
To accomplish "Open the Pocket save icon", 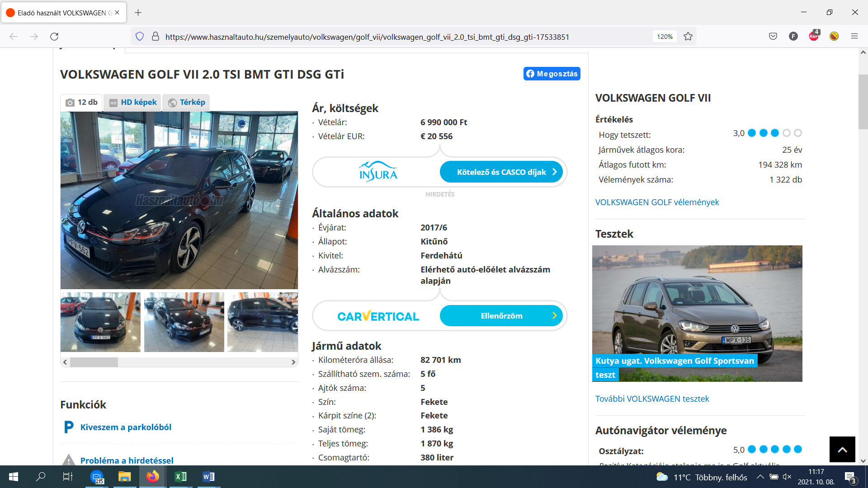I will pos(773,36).
